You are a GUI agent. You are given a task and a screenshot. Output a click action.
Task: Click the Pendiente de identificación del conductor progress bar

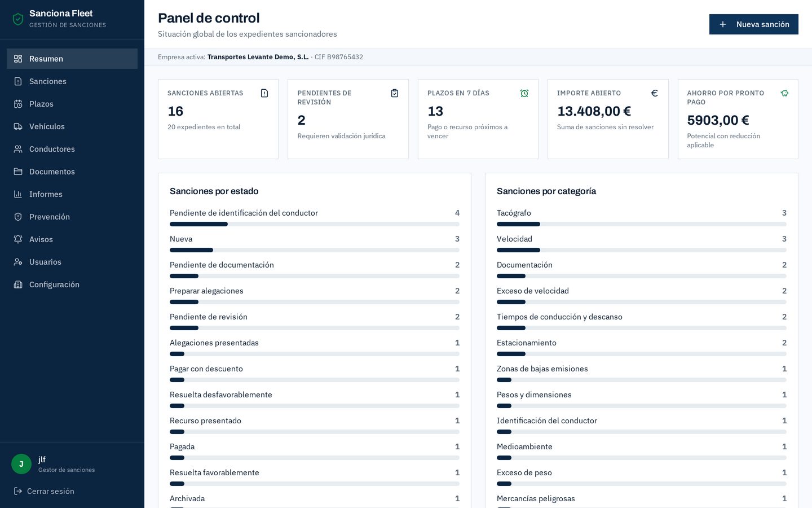click(315, 224)
